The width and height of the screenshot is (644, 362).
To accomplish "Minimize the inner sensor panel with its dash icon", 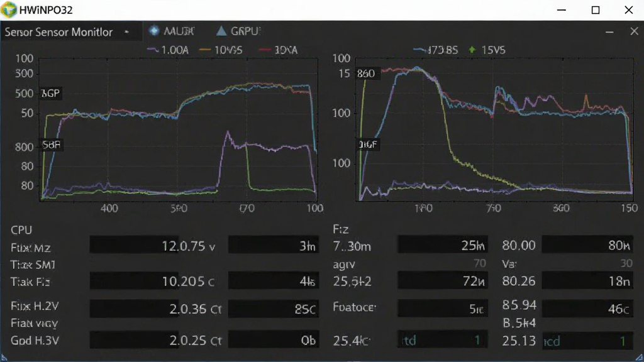I will pos(609,32).
